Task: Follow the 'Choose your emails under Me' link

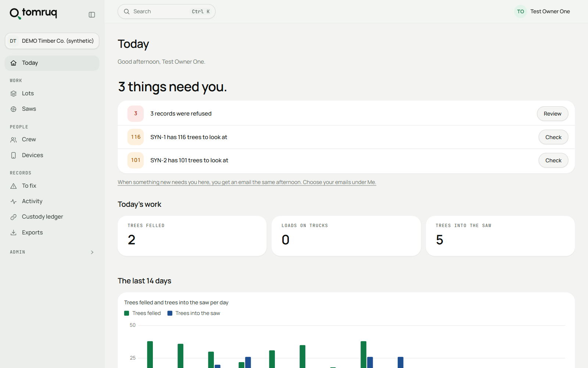Action: [x=247, y=182]
